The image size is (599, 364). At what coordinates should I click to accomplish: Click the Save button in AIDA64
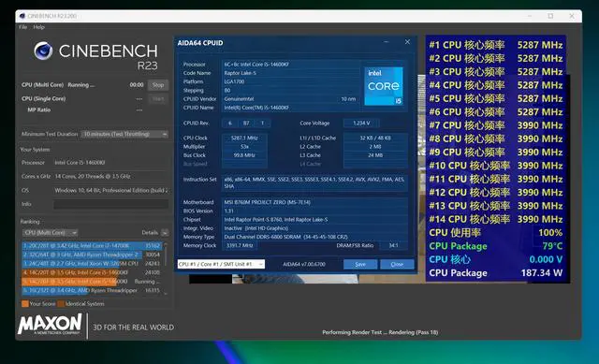(360, 264)
